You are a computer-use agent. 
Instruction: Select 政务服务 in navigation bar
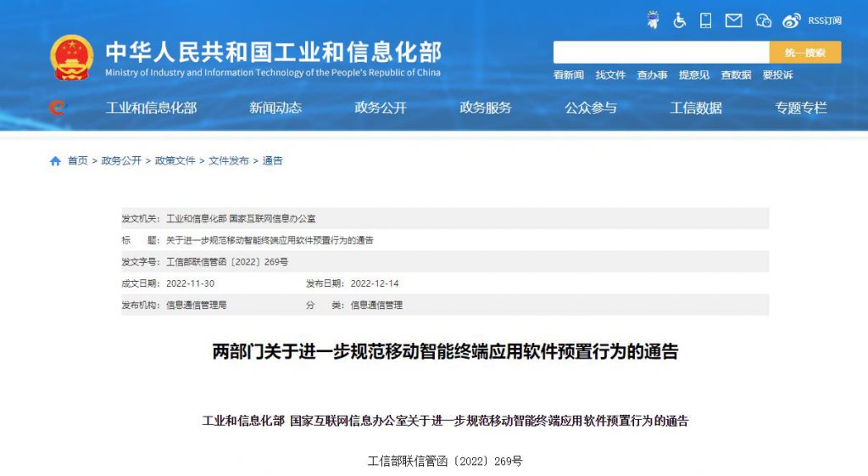pyautogui.click(x=486, y=108)
